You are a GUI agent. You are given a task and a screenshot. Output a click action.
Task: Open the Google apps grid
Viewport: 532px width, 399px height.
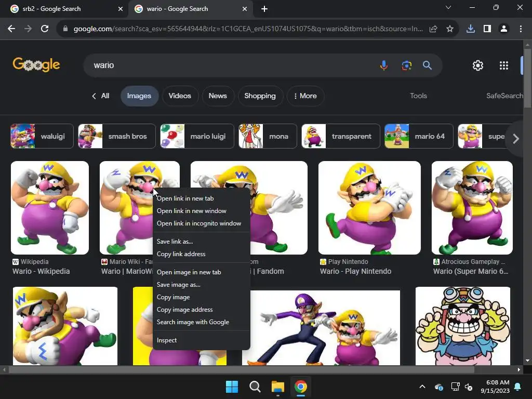[x=504, y=65]
